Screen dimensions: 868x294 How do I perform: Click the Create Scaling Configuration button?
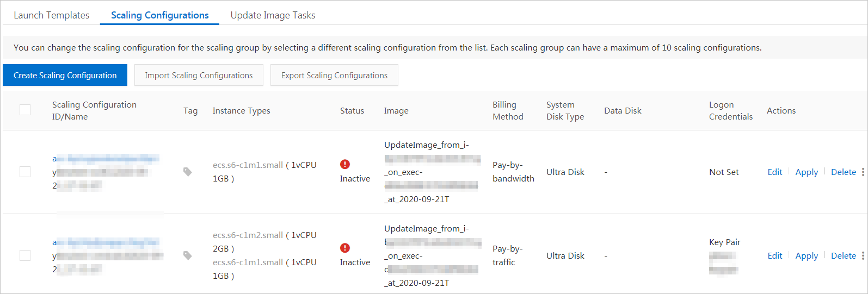[65, 75]
